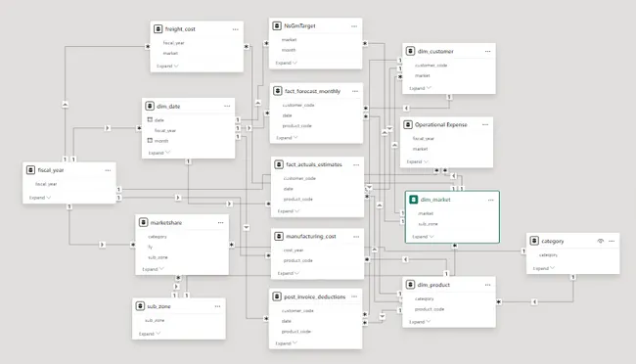
Task: Select the fact_actuals_estimates table title
Action: tap(314, 164)
